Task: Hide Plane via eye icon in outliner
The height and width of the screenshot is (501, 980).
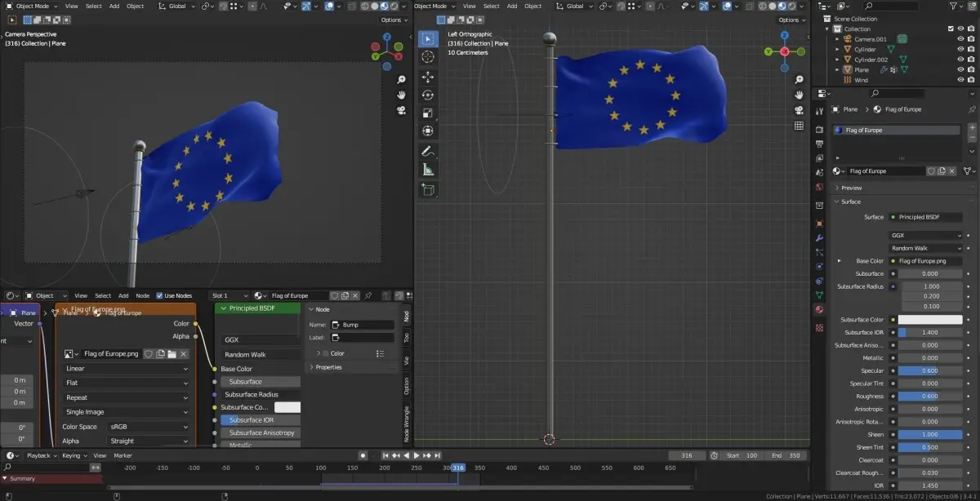Action: tap(960, 70)
